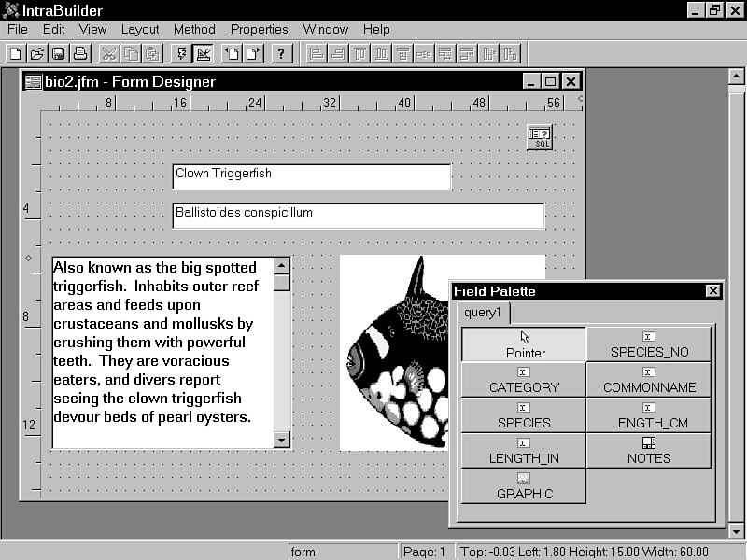
Task: Close the Field Palette window
Action: 713,291
